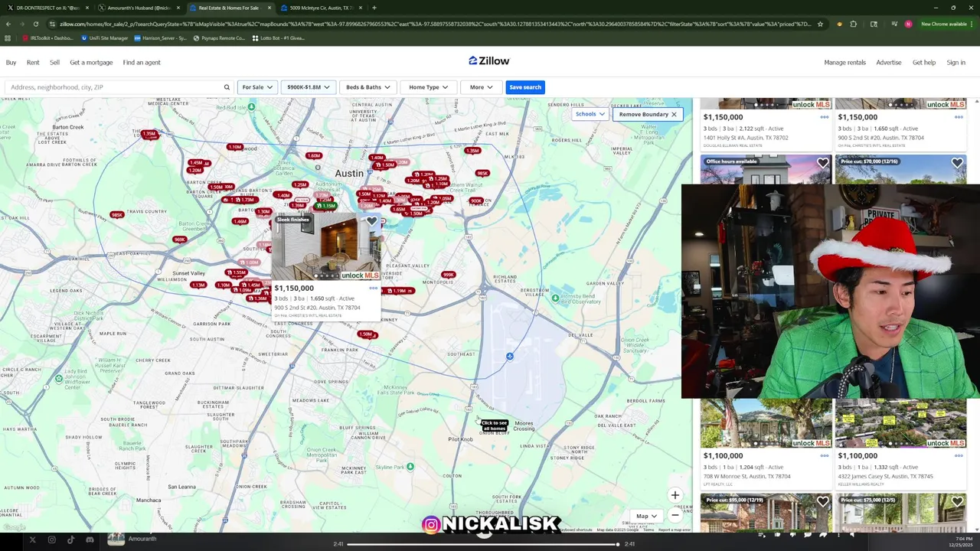Click the Discord icon in bottom bar
Image resolution: width=980 pixels, height=551 pixels.
tap(90, 540)
